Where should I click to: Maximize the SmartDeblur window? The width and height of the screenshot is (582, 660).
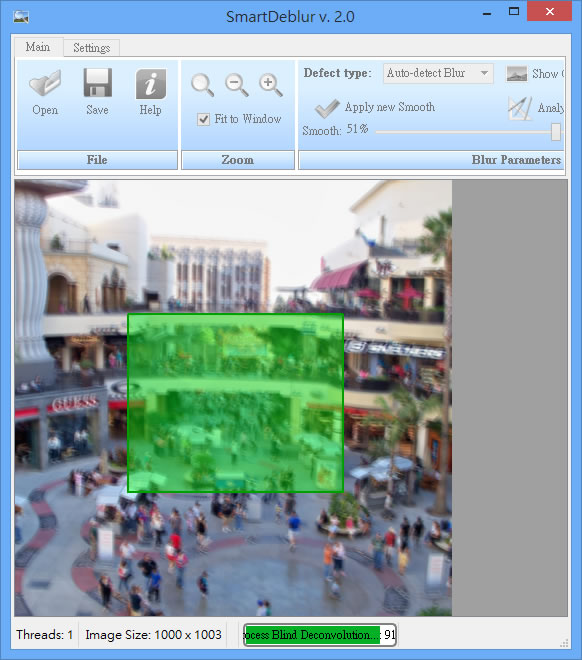tap(514, 12)
